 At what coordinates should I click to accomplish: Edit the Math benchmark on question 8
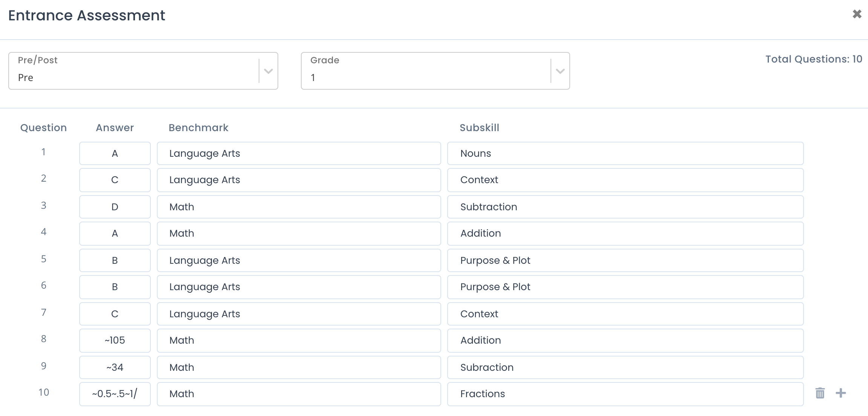click(299, 340)
